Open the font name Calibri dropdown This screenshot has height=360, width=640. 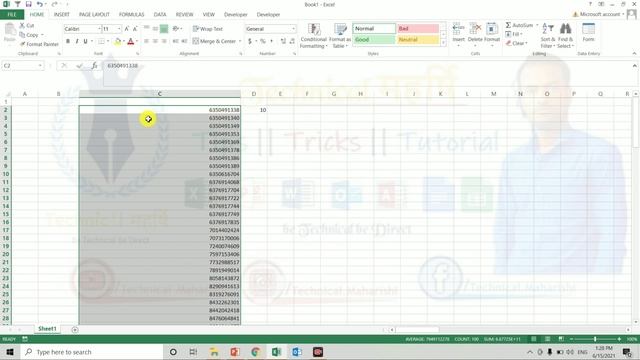99,29
